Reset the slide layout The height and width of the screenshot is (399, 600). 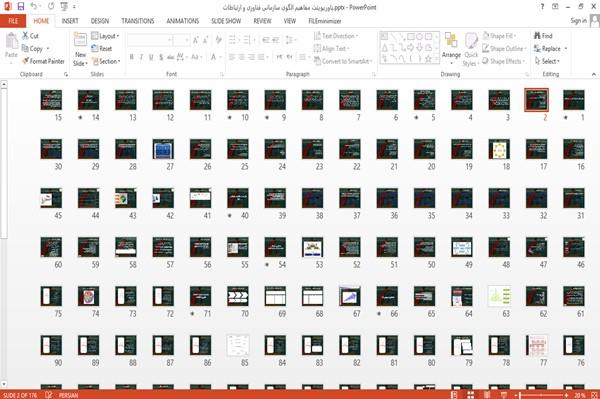(102, 49)
